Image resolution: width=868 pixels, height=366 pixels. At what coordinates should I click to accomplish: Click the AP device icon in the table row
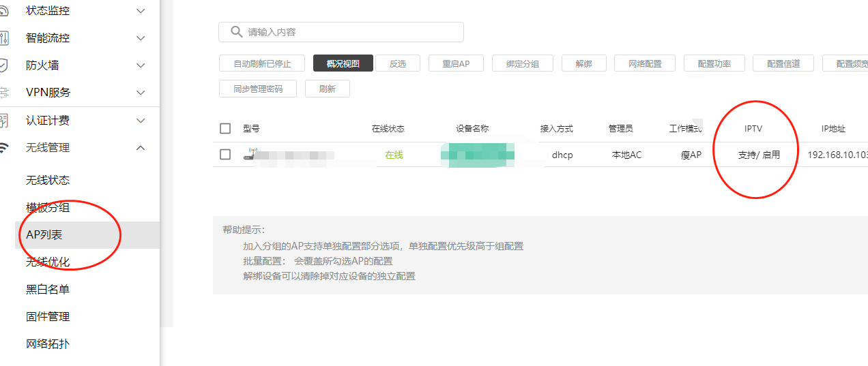(250, 155)
